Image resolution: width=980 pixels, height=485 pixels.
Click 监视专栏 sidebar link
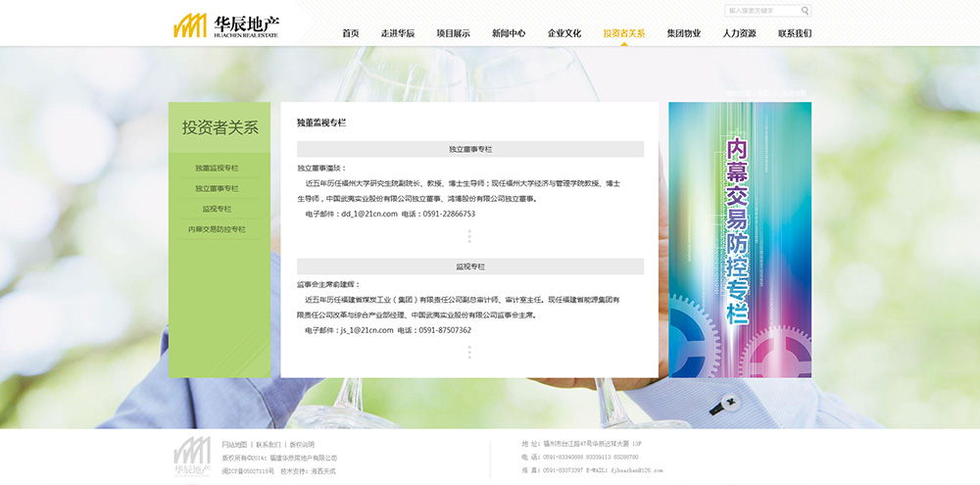[x=217, y=209]
